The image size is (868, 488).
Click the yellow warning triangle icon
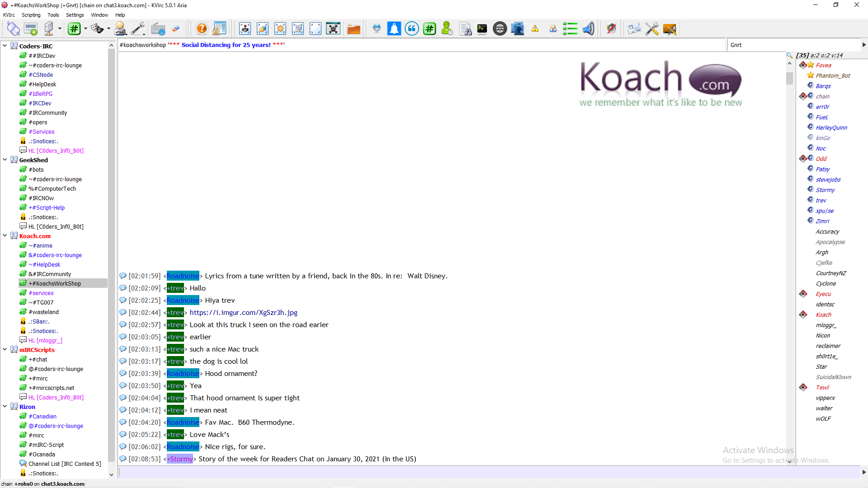[535, 29]
